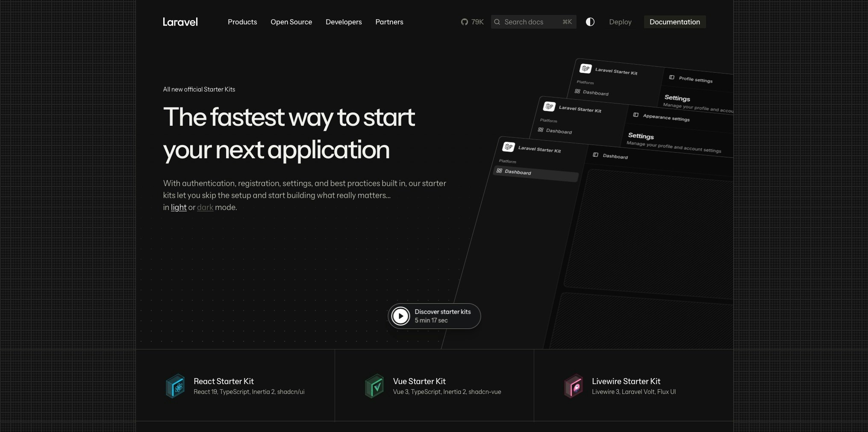Viewport: 868px width, 432px height.
Task: Click the middle preview's Laravel Starter Kit logo
Action: coord(549,107)
